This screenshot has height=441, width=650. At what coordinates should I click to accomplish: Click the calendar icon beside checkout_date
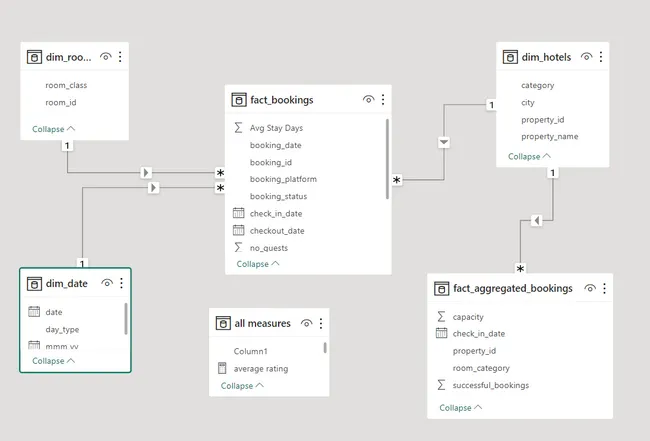238,230
